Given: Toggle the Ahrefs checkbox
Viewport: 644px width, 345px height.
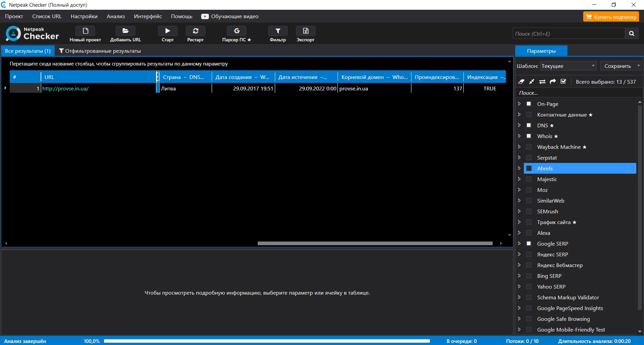Looking at the screenshot, I should click(x=529, y=168).
